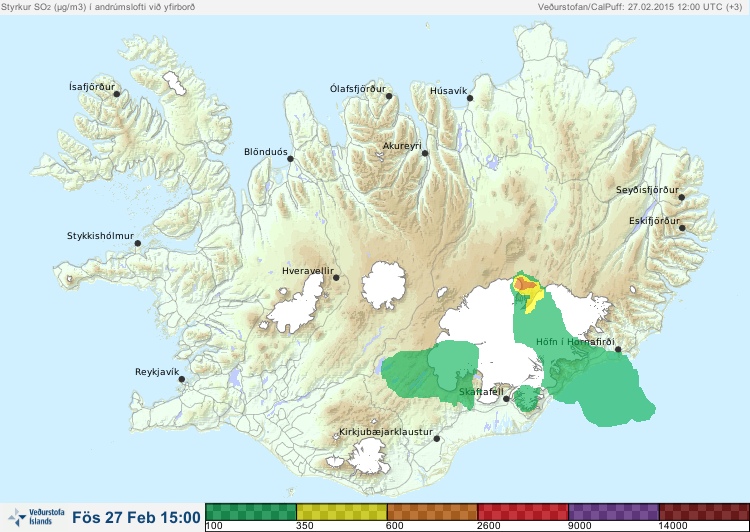Image resolution: width=750 pixels, height=532 pixels.
Task: Click the Akureyri map label
Action: point(402,146)
